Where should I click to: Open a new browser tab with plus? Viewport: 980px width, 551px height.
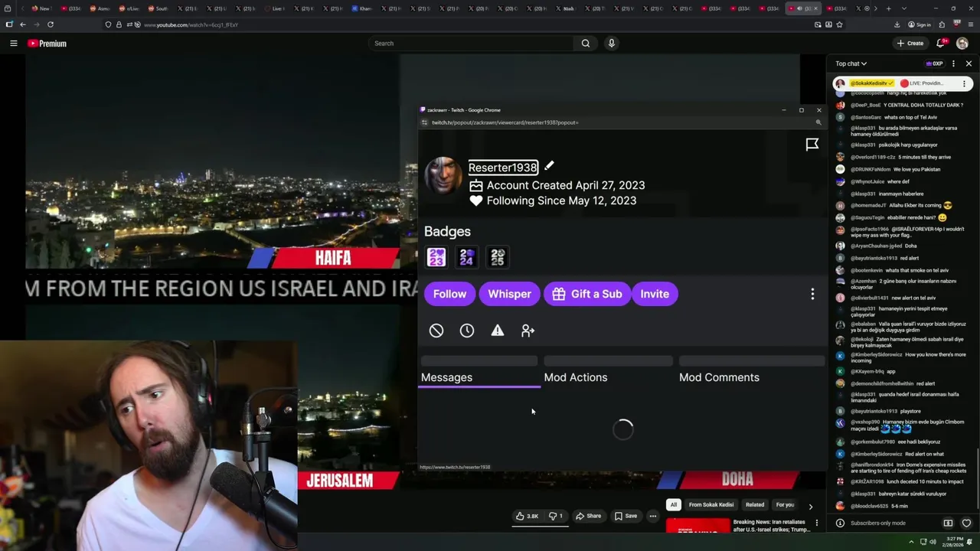[x=888, y=8]
